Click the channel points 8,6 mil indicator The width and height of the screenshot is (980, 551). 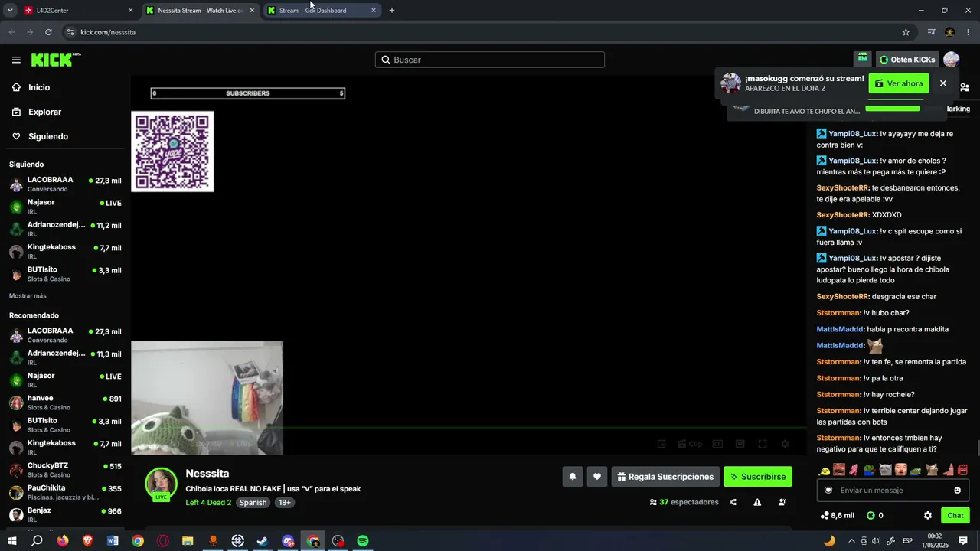837,516
